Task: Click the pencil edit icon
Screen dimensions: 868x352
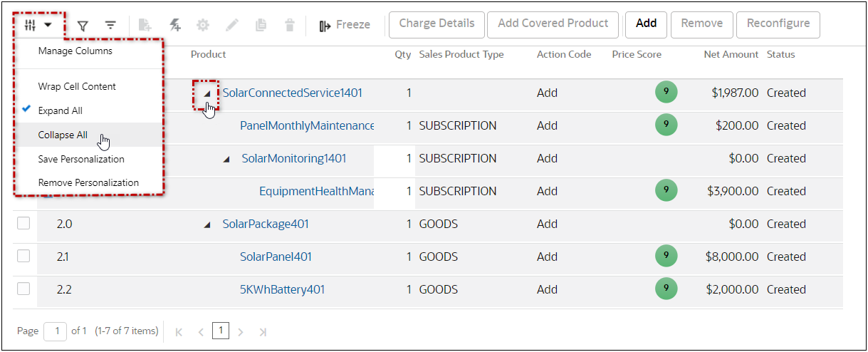Action: pos(232,26)
